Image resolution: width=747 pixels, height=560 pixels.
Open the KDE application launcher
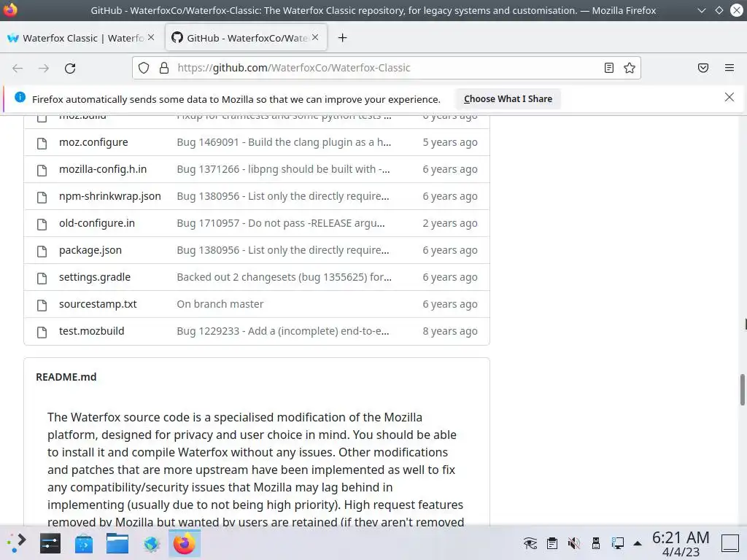17,543
